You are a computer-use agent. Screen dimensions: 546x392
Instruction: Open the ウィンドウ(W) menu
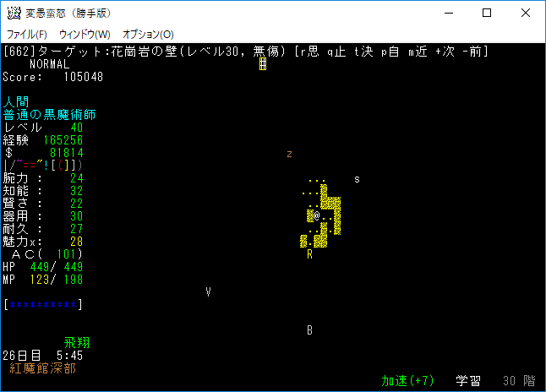tap(85, 35)
